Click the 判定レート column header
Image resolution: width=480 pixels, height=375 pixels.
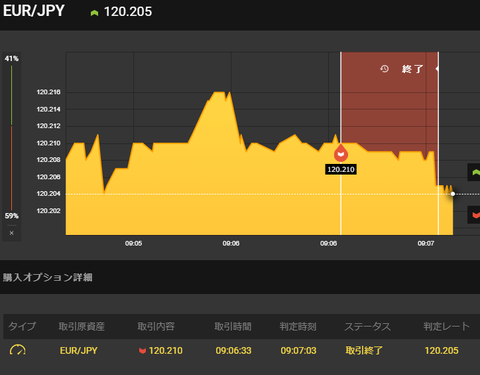[447, 326]
